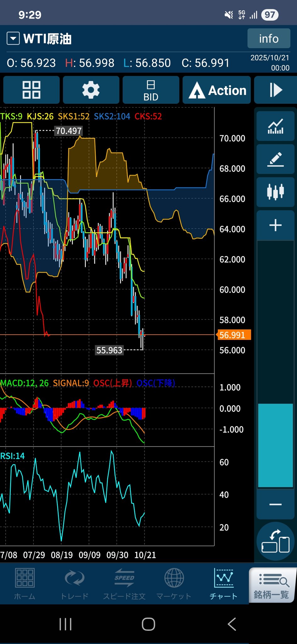Open マーケット tab
Viewport: 297px width, 644px height.
tap(174, 584)
